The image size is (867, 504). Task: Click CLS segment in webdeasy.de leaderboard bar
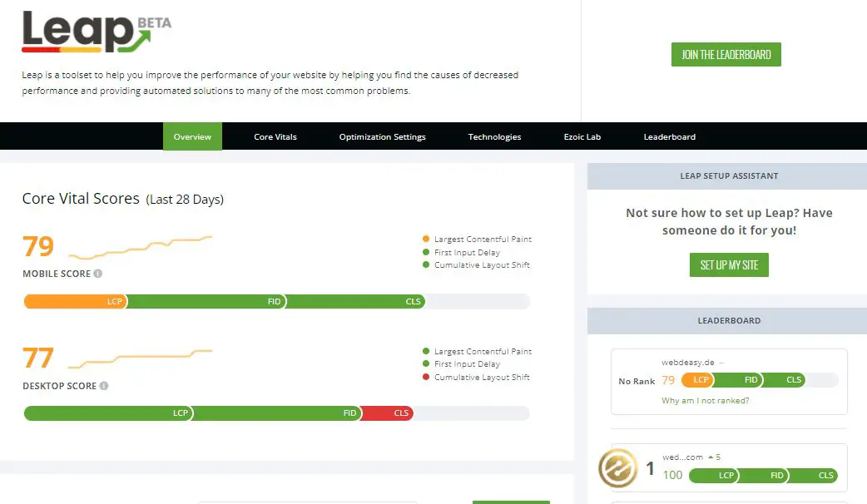(785, 379)
